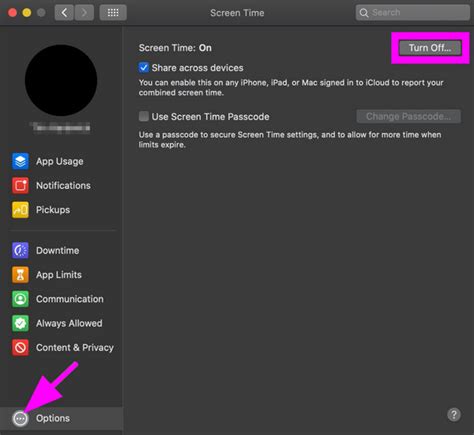The width and height of the screenshot is (474, 435).
Task: Select the Always Allowed checkmark icon
Action: [20, 323]
